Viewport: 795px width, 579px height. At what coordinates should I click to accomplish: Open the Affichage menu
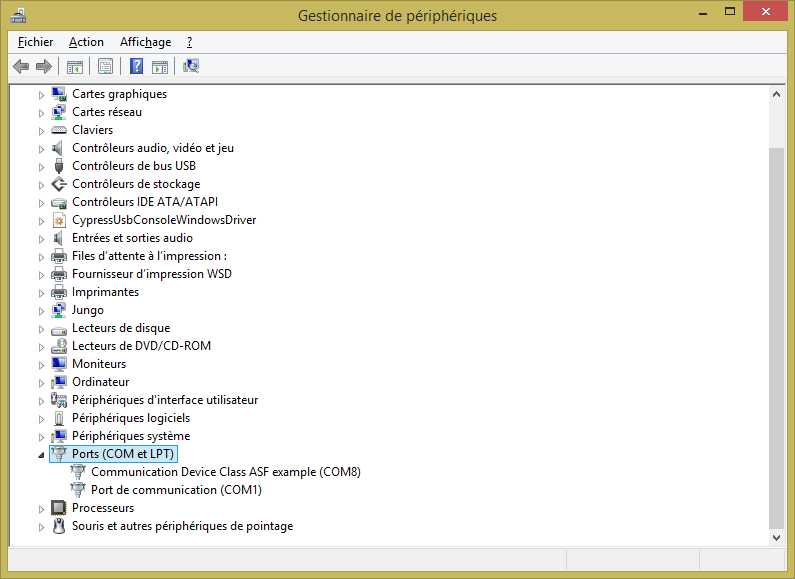click(145, 42)
